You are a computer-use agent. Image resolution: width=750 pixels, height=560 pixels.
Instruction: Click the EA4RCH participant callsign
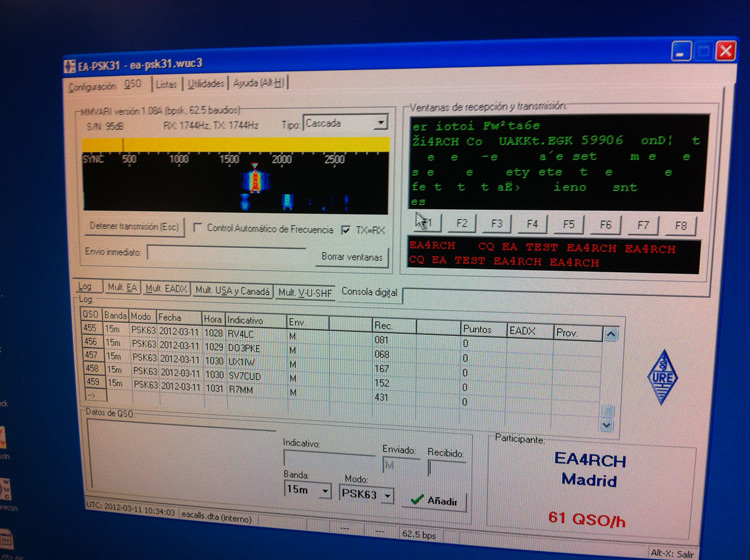pos(590,460)
